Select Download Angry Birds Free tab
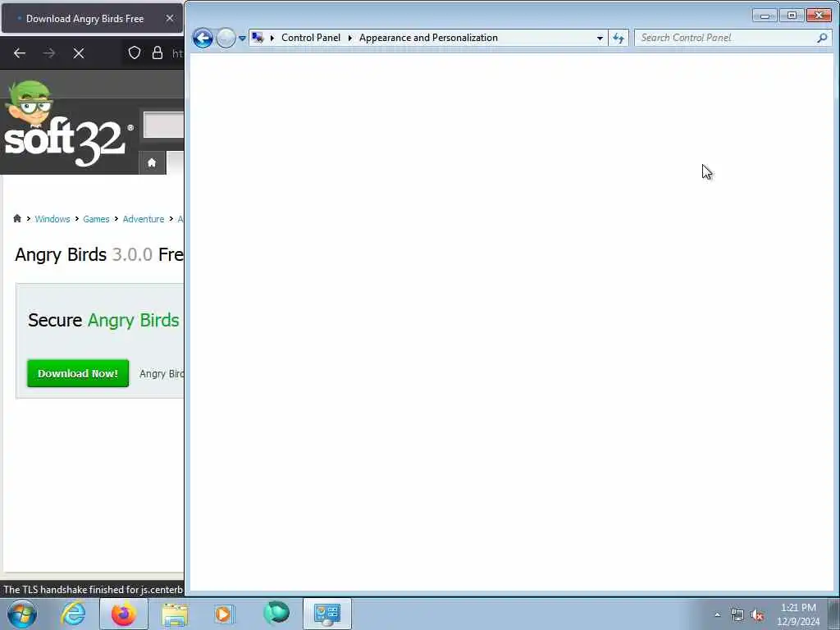840x630 pixels. click(x=92, y=18)
